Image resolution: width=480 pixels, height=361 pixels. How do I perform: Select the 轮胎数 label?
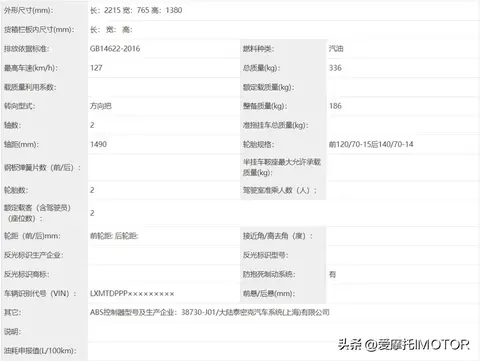coord(16,190)
